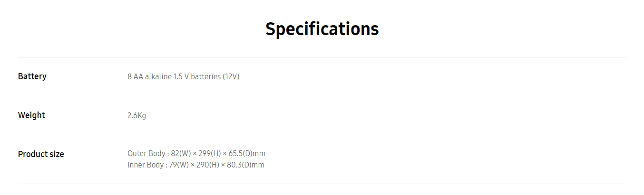The width and height of the screenshot is (644, 195).
Task: Click the "1.5 V" text in the Battery row
Action: pyautogui.click(x=181, y=76)
